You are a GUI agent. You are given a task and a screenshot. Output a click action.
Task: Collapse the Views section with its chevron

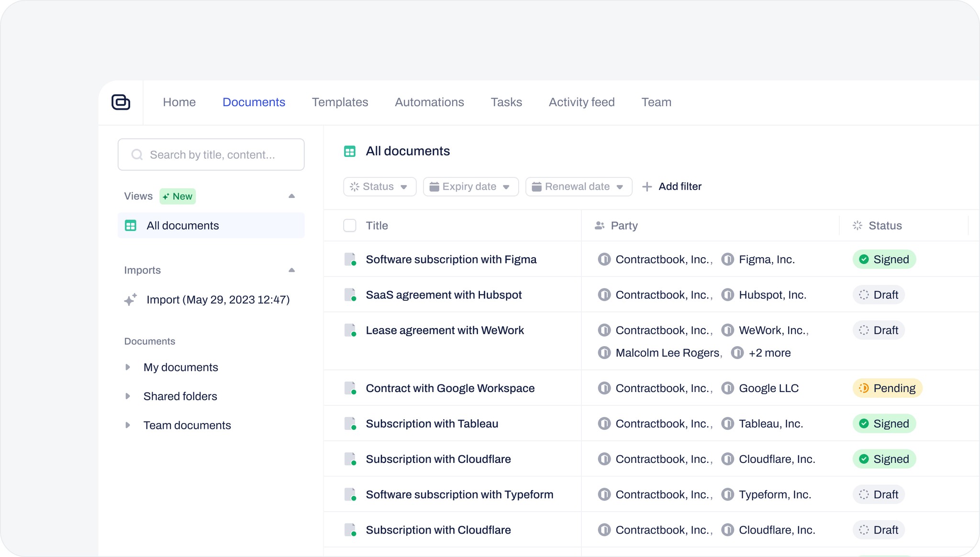pyautogui.click(x=292, y=196)
